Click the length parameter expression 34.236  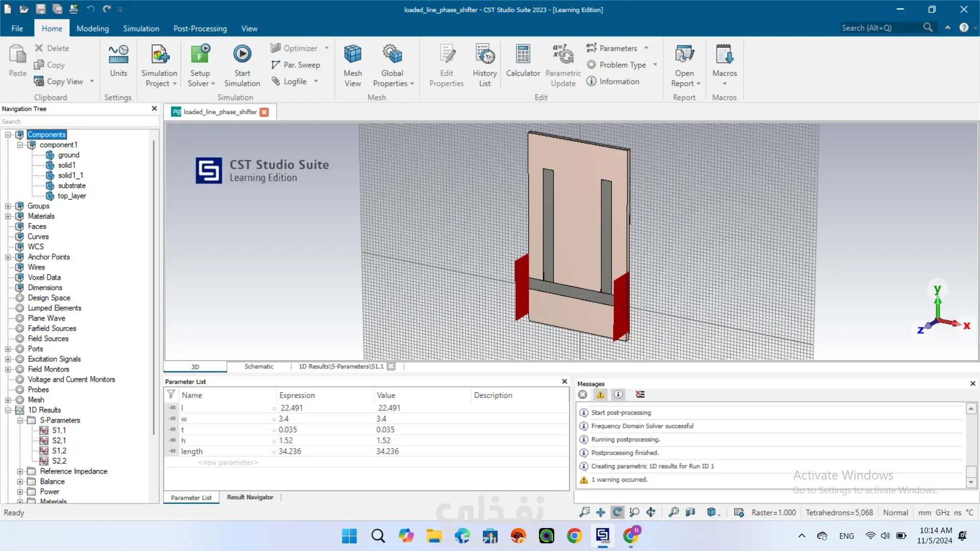[290, 452]
